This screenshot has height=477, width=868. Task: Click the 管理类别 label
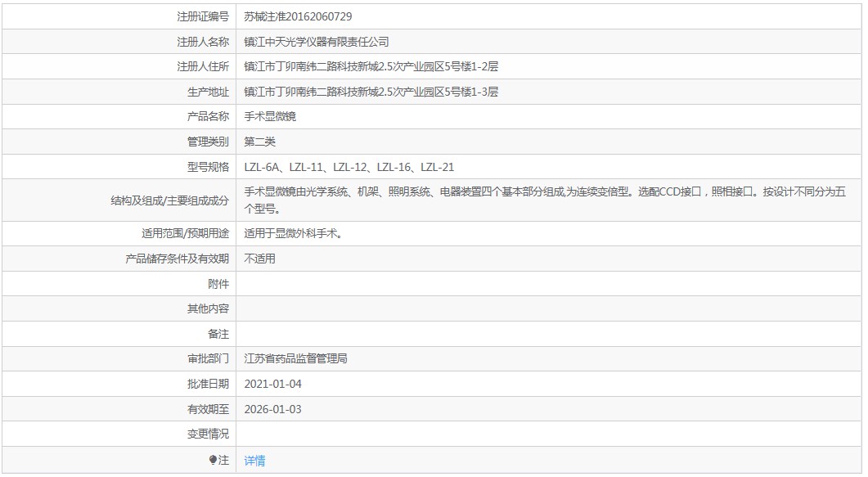(x=208, y=142)
